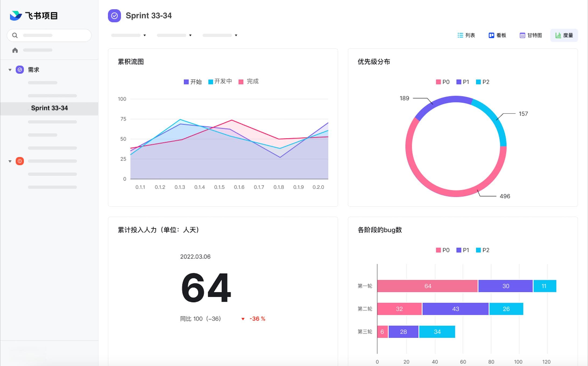The height and width of the screenshot is (366, 588).
Task: Open the second filter dropdown
Action: [x=174, y=35]
